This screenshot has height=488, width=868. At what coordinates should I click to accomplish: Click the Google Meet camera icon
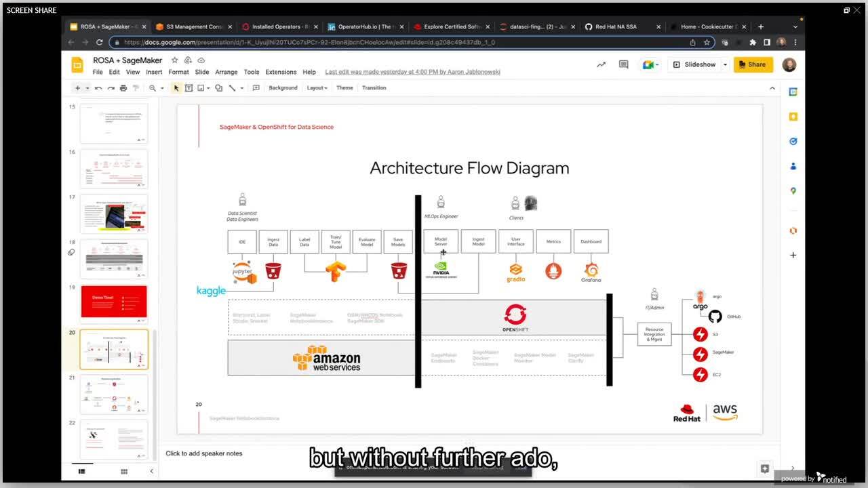coord(649,64)
